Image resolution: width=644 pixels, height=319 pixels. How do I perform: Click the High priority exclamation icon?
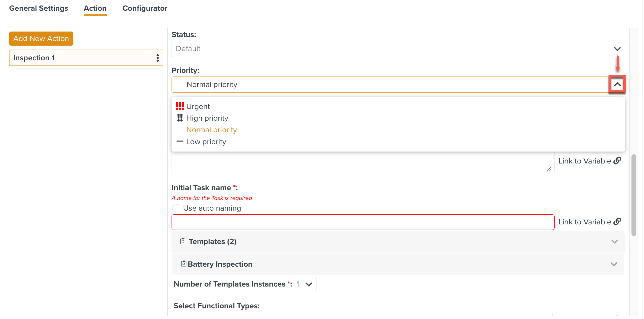(x=180, y=118)
